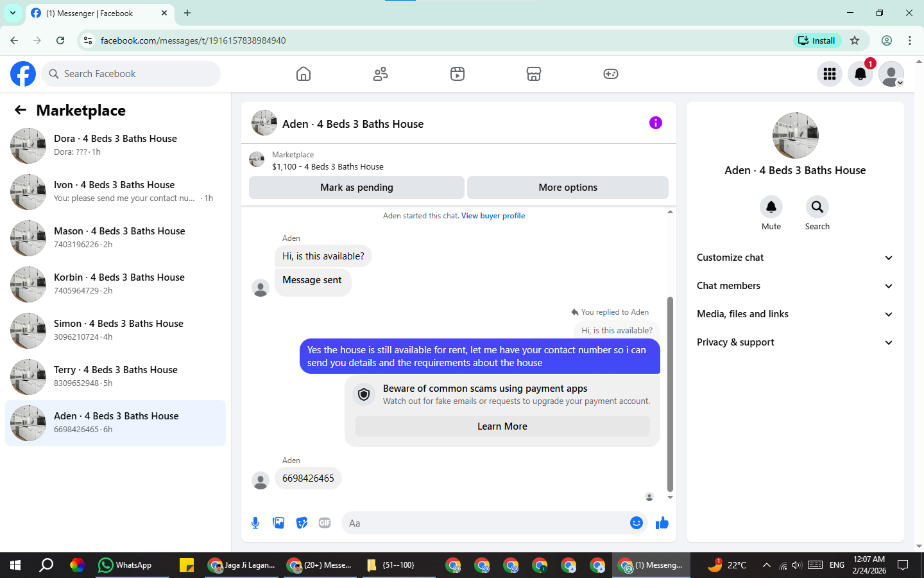Show hidden system tray icons
924x578 pixels.
[x=766, y=565]
